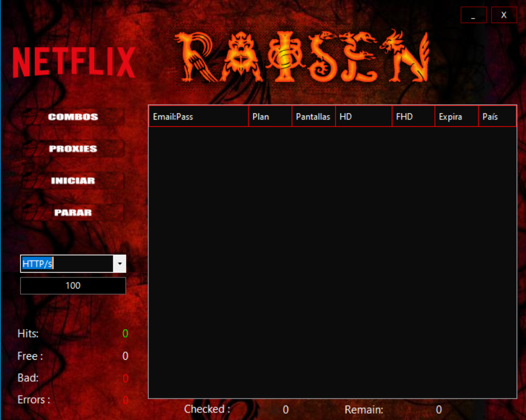Click inside the empty results list

[332, 261]
